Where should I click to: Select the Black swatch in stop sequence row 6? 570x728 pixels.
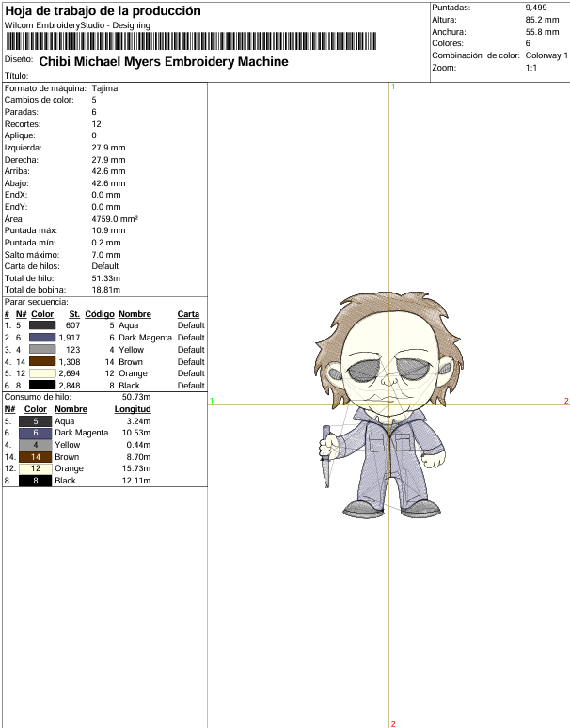click(x=42, y=386)
